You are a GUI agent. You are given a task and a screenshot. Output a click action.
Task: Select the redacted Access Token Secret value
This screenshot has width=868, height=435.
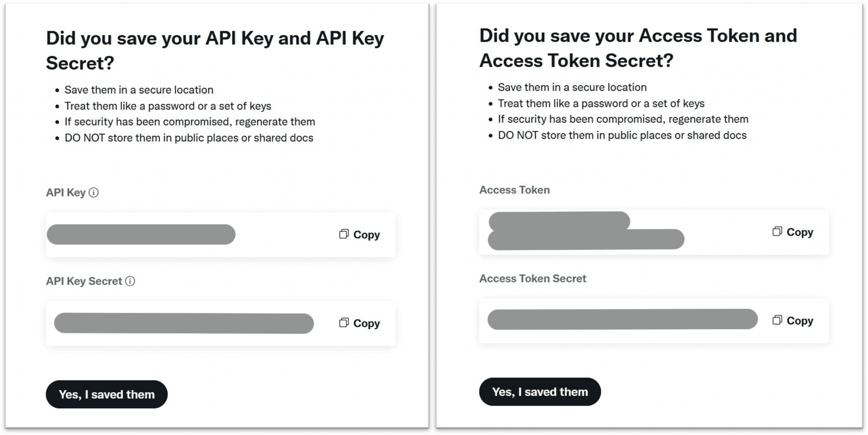pos(622,319)
